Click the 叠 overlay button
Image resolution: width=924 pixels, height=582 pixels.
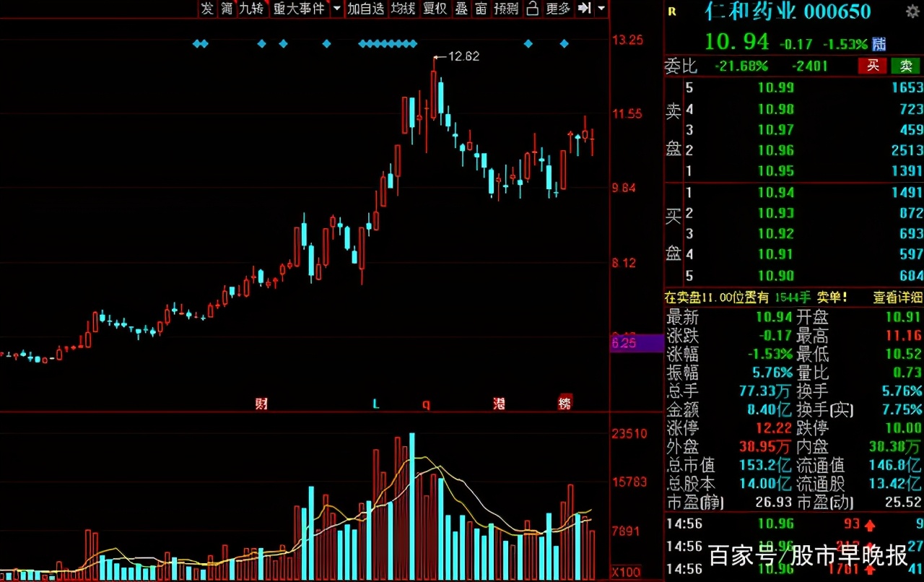point(461,9)
